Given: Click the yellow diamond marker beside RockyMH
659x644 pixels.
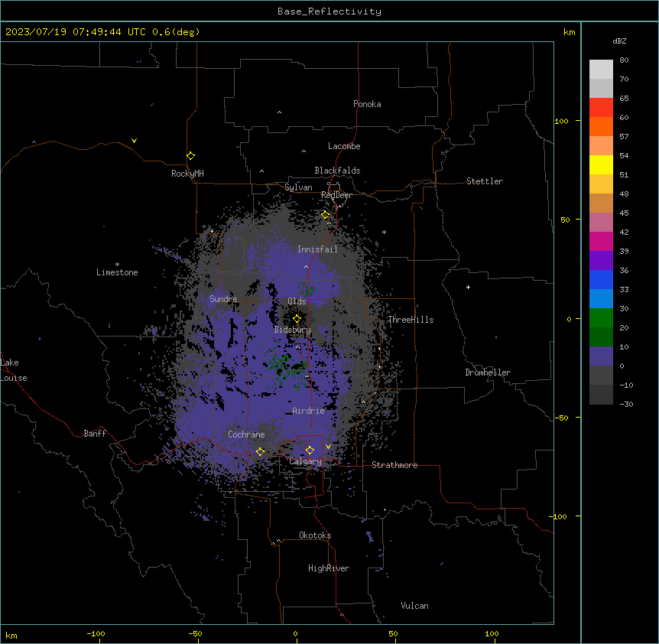Looking at the screenshot, I should click(x=190, y=156).
